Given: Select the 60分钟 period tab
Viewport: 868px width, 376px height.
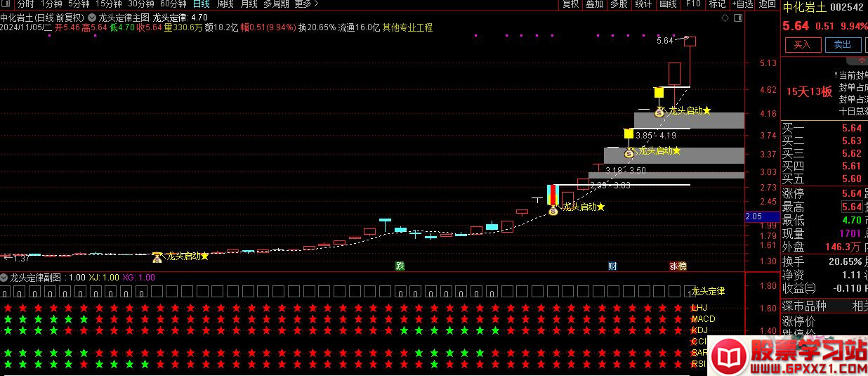Looking at the screenshot, I should coord(173,4).
